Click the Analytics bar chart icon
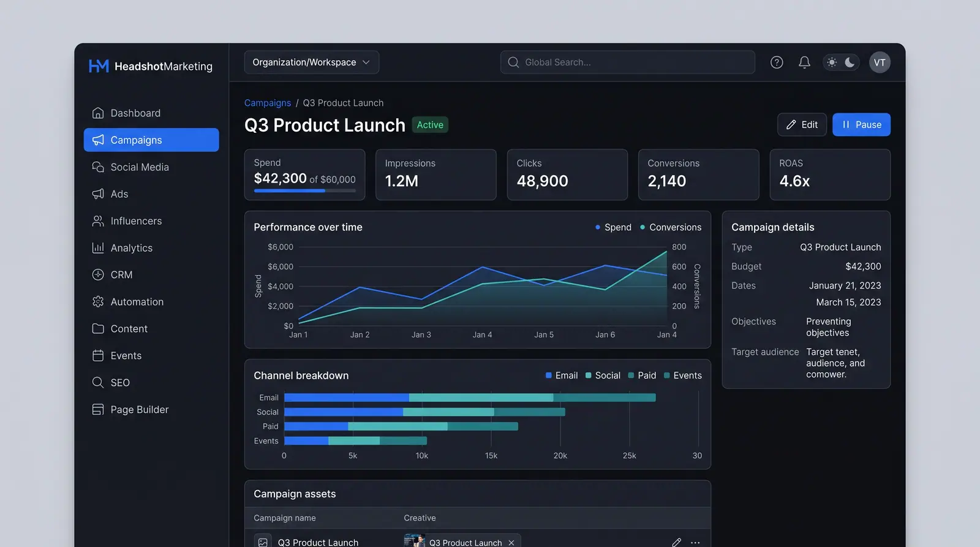Screen dimensions: 980x547 [x=98, y=247]
